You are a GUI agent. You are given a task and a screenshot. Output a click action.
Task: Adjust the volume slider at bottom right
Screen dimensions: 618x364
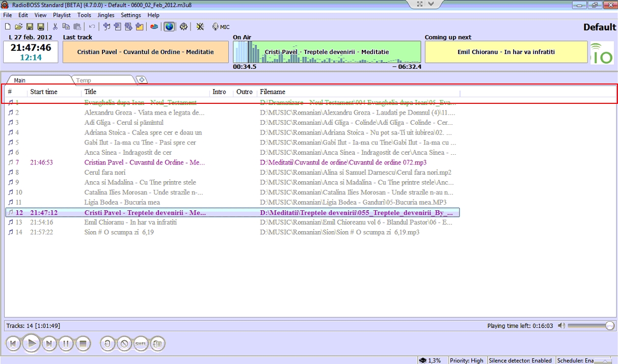[591, 326]
